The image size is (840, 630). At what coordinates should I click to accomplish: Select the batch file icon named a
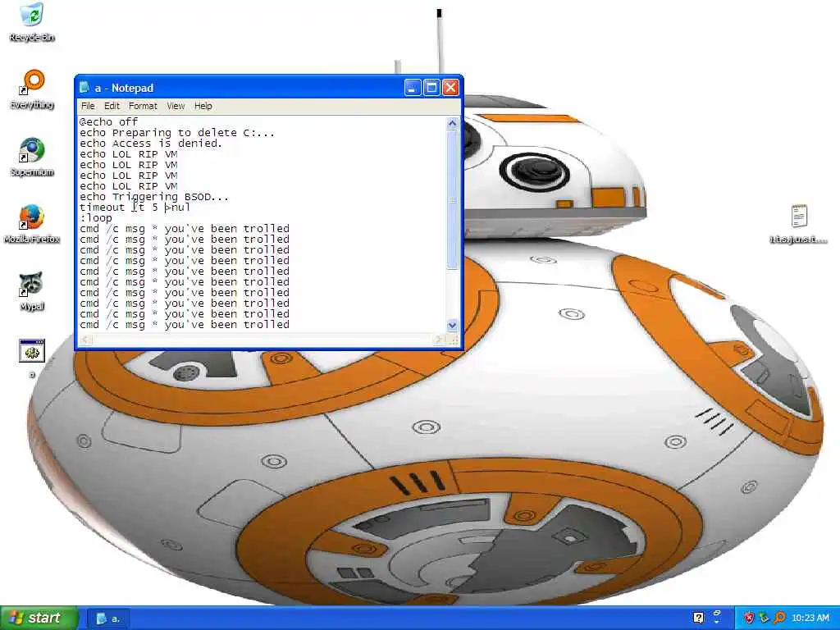32,358
